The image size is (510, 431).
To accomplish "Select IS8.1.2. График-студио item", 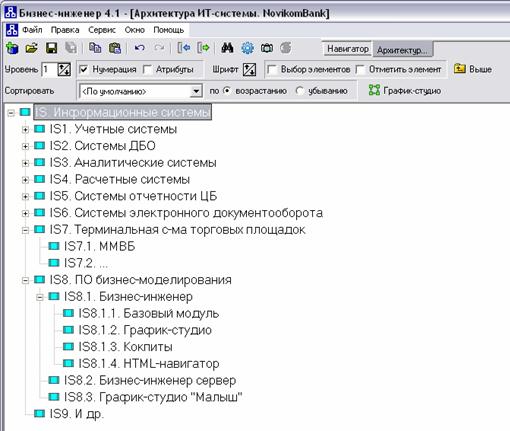I will coord(145,330).
